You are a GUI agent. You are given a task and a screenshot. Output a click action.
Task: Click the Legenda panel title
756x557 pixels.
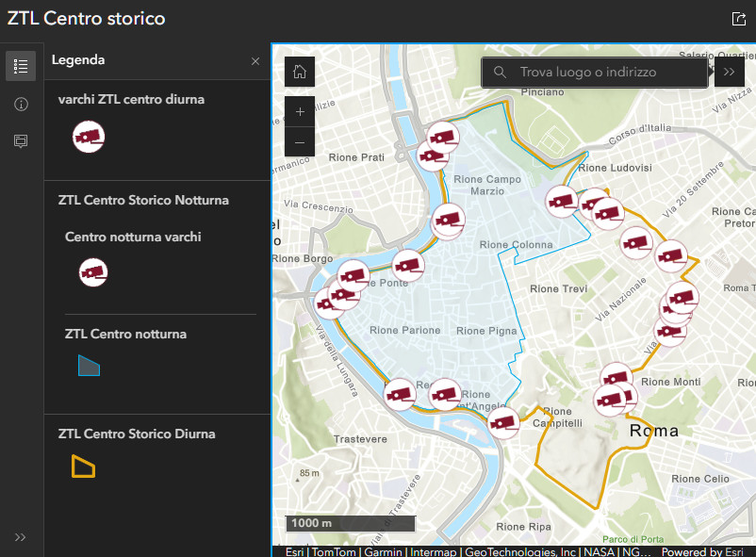click(78, 59)
